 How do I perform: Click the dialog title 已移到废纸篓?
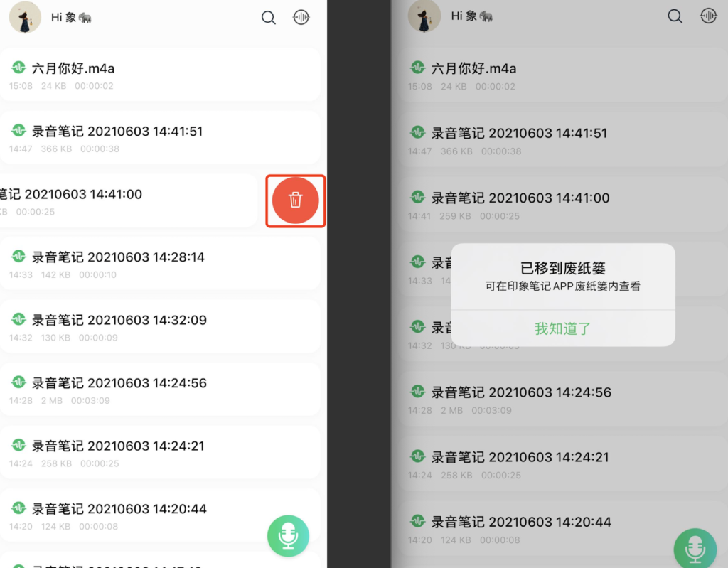[x=562, y=268]
